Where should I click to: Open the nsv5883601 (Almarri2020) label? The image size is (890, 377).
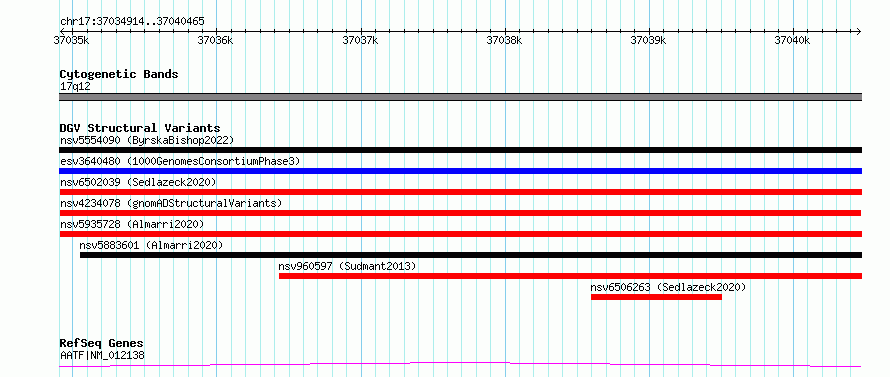(x=151, y=245)
